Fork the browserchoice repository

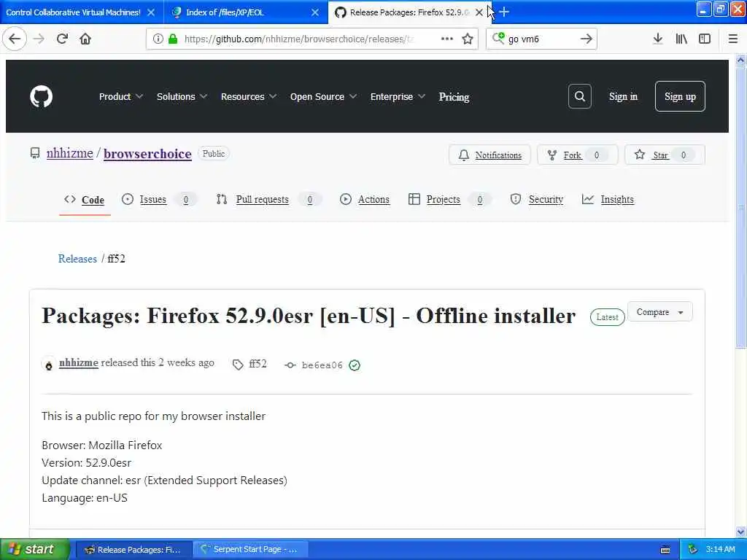[x=578, y=155]
